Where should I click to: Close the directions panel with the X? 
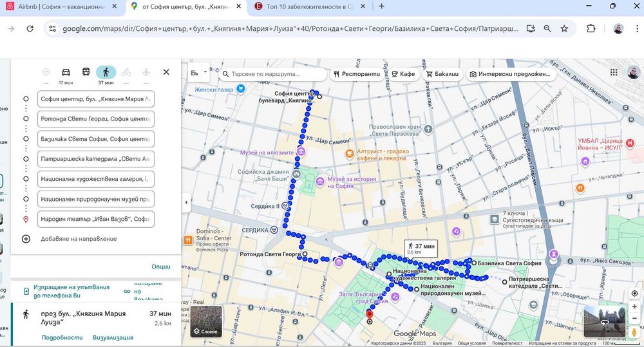[166, 72]
